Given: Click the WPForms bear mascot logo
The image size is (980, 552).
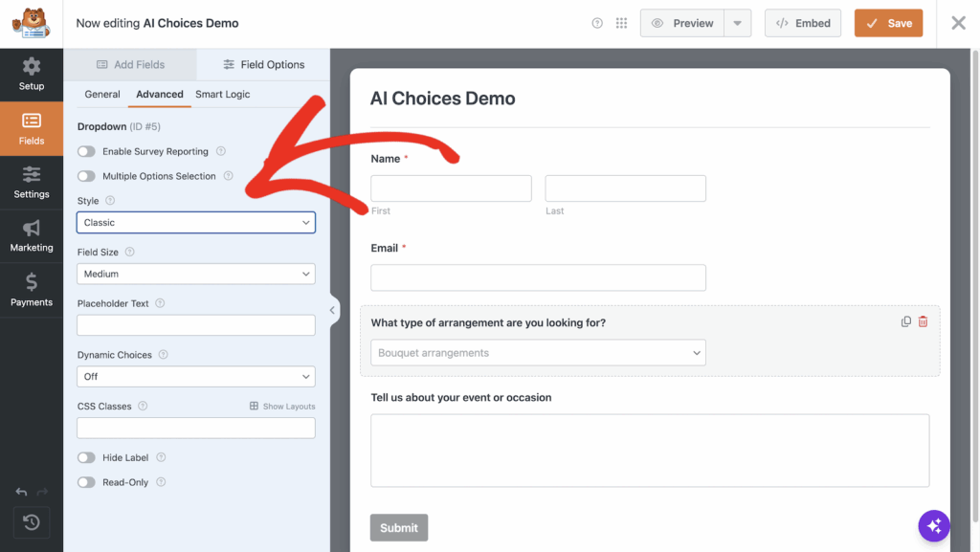Looking at the screenshot, I should tap(32, 23).
